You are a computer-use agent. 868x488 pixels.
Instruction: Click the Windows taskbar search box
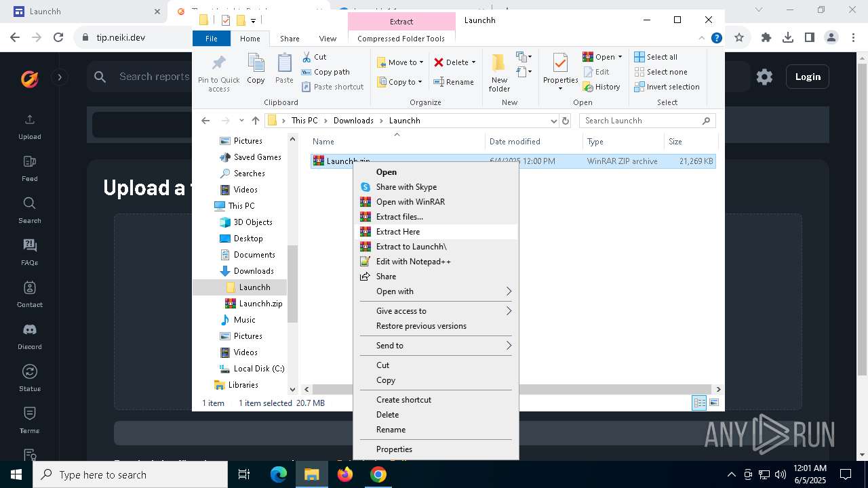tap(130, 474)
